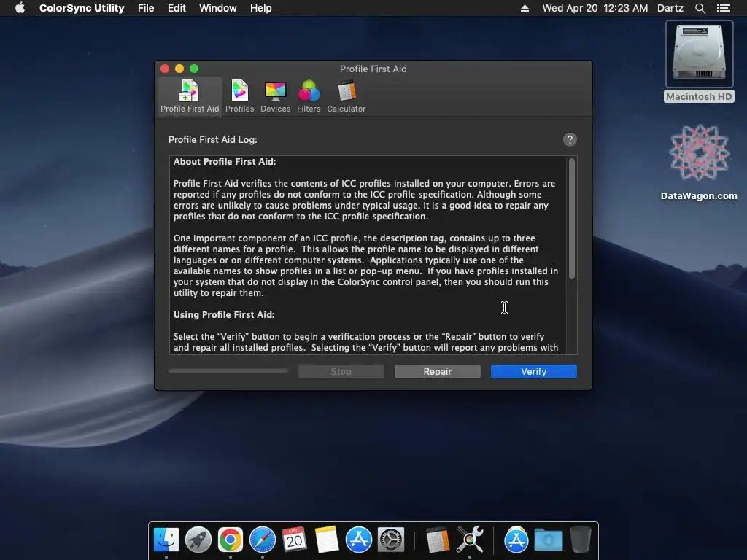Image resolution: width=747 pixels, height=560 pixels.
Task: Open the App Store icon beside Downloads
Action: coord(516,540)
